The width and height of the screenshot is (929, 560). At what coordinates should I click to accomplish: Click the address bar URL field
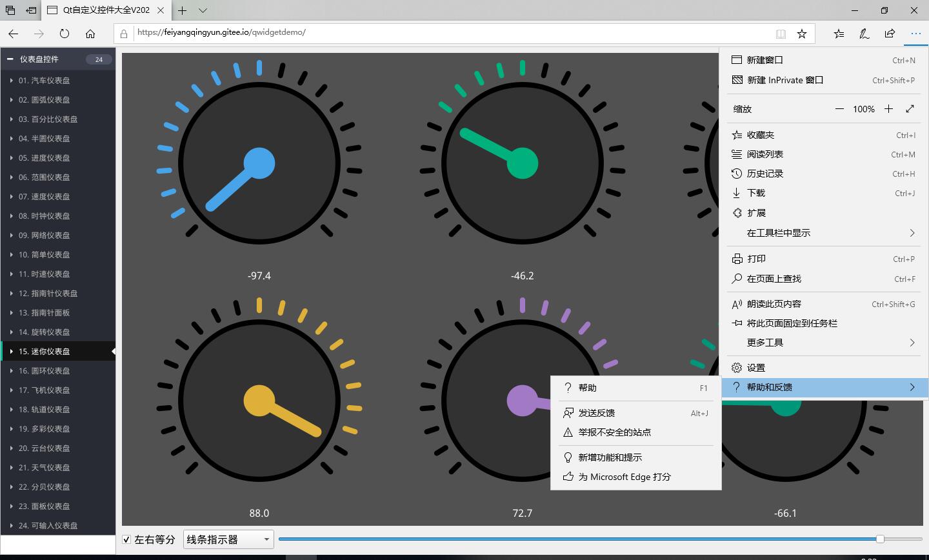[445, 32]
